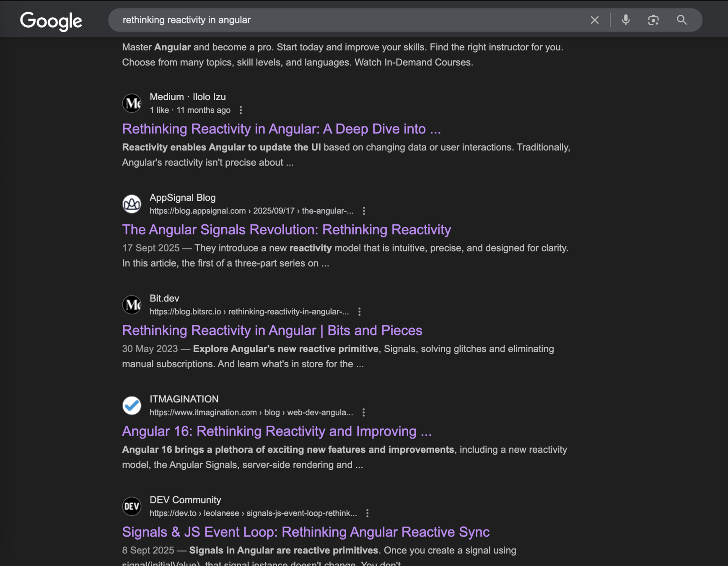
Task: Open 'Angular 16: Rethinking Reactivity and Improving' link
Action: click(x=277, y=431)
